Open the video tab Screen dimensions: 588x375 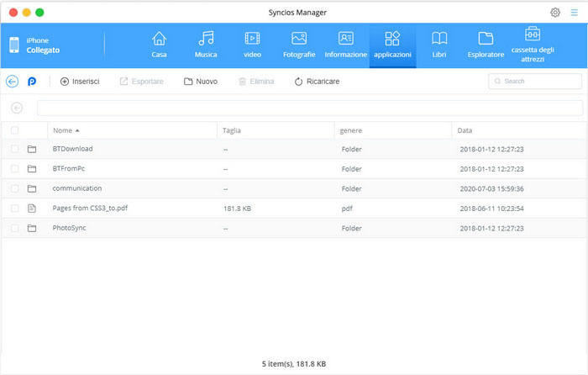(x=252, y=45)
